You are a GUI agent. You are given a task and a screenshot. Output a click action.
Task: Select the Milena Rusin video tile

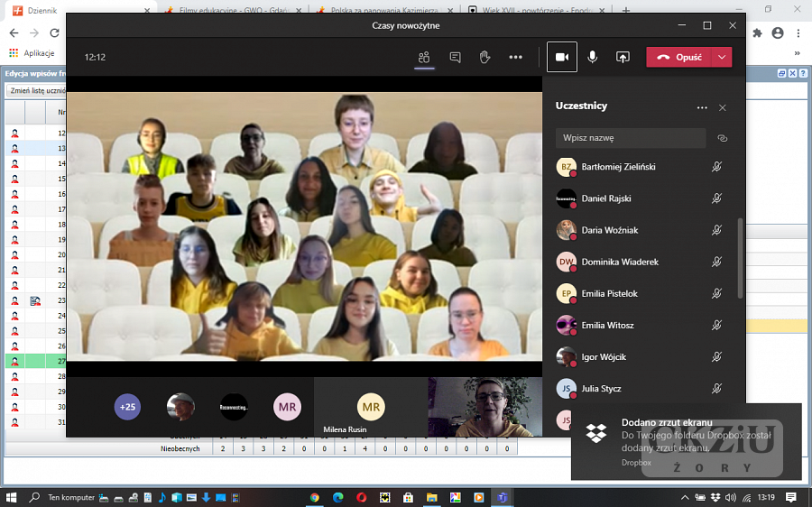(x=371, y=407)
